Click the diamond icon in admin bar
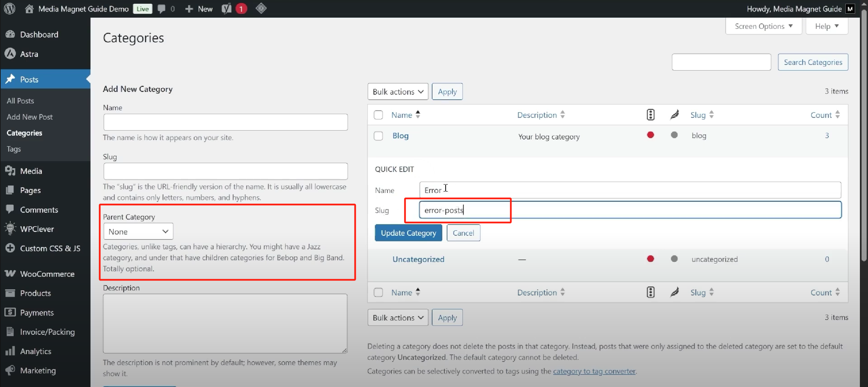The height and width of the screenshot is (387, 868). click(x=261, y=8)
